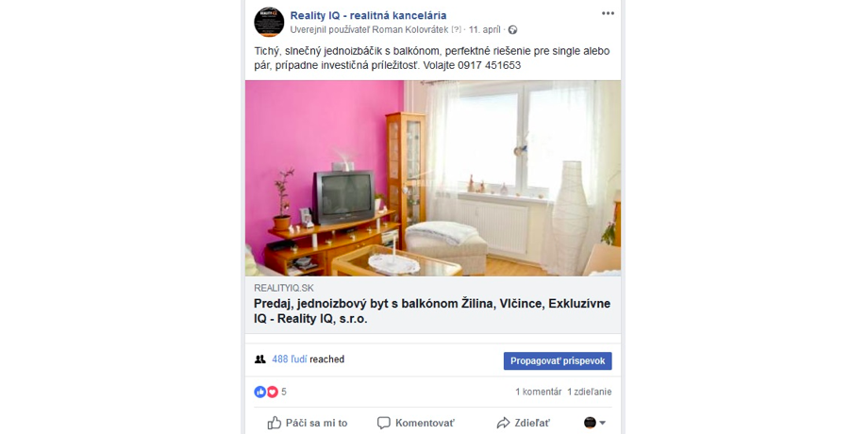Click the Reality IQ page profile picture
The width and height of the screenshot is (868, 434).
(269, 22)
